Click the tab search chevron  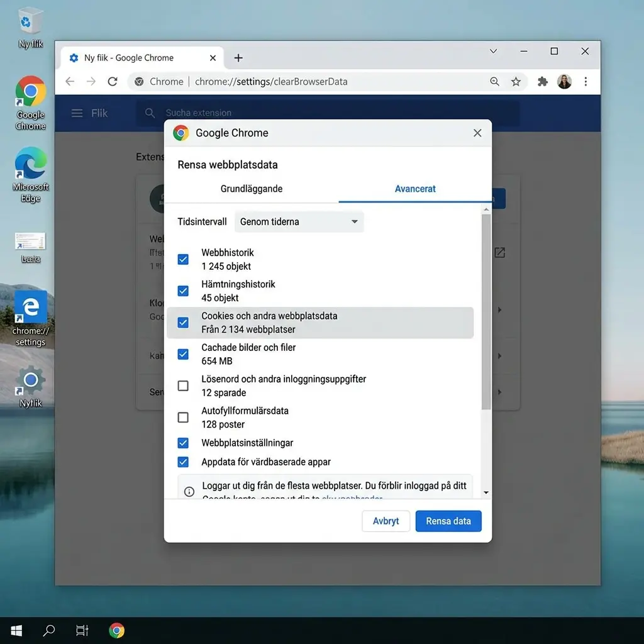pyautogui.click(x=493, y=51)
